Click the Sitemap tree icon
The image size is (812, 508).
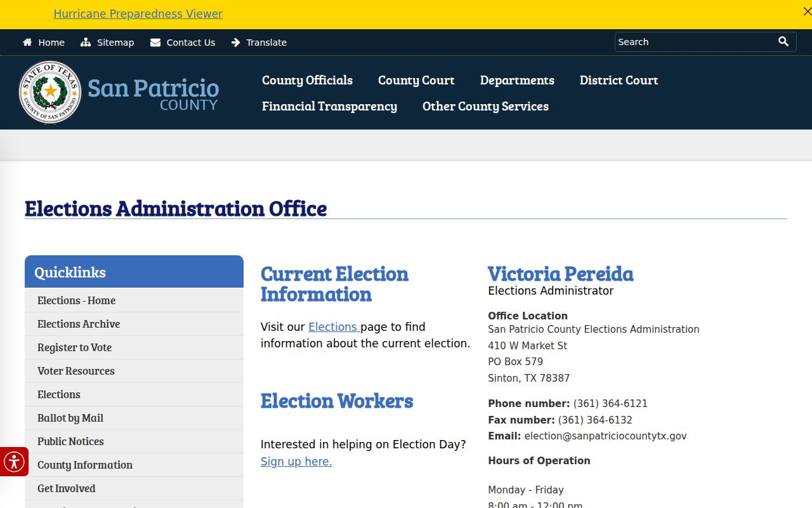coord(86,43)
